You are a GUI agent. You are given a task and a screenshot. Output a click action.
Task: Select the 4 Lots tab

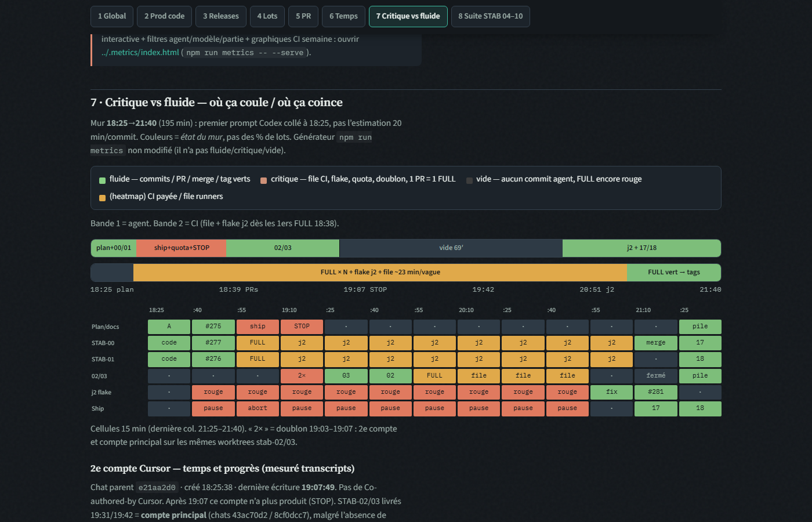pos(267,16)
